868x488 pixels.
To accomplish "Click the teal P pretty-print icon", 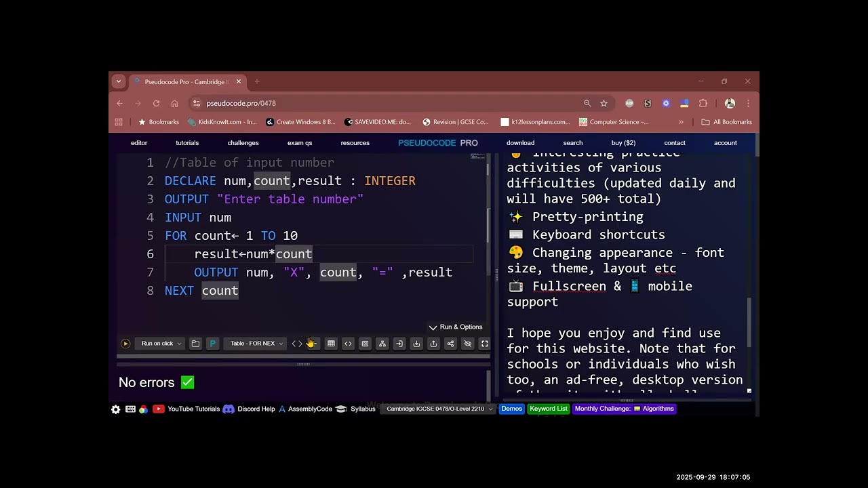I will click(212, 344).
